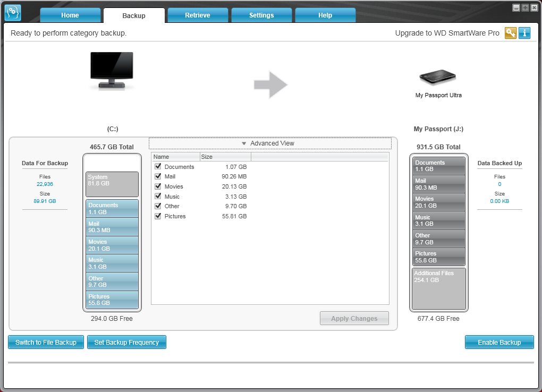Viewport: 542px width, 392px height.
Task: Close the SmartWare window
Action: point(534,7)
